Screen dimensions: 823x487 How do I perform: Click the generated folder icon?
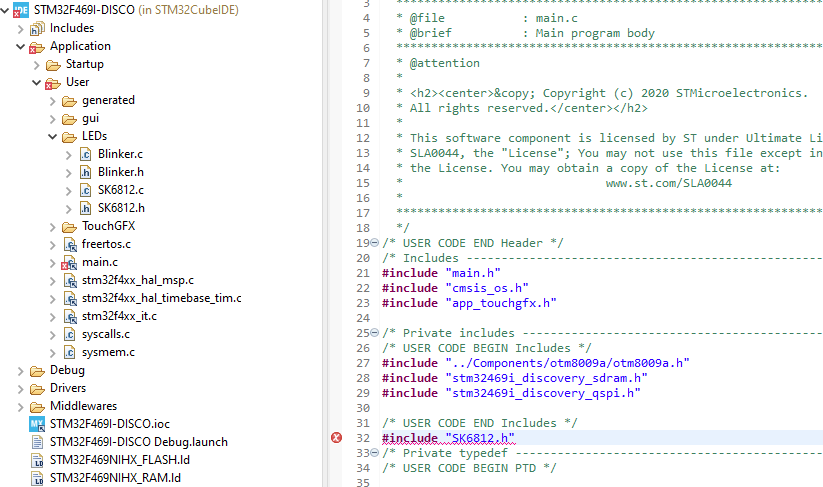pos(69,101)
